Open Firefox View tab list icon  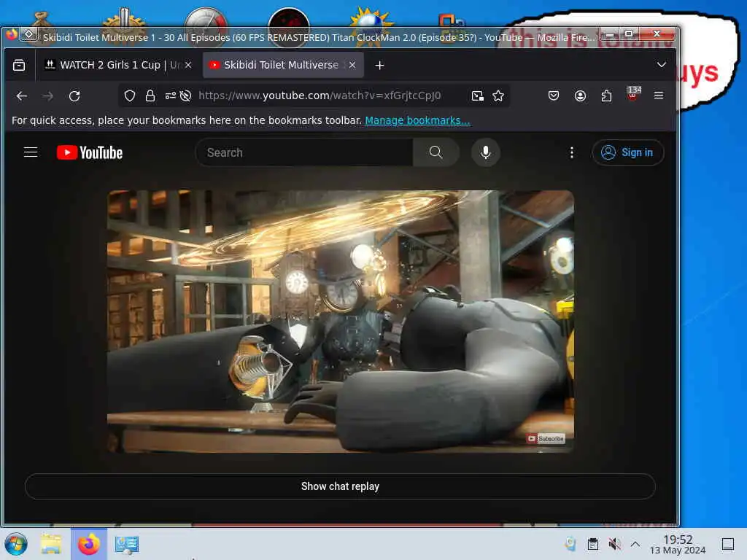point(19,65)
